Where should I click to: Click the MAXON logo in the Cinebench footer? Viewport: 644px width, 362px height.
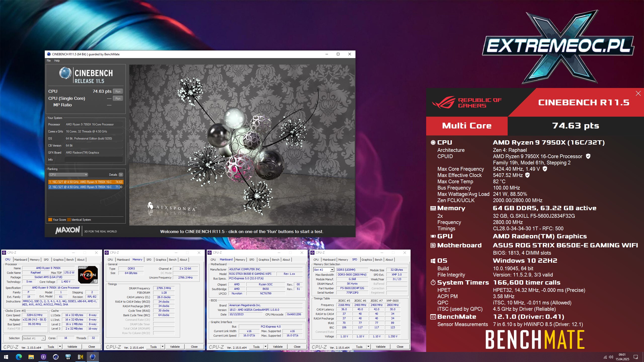(x=67, y=230)
